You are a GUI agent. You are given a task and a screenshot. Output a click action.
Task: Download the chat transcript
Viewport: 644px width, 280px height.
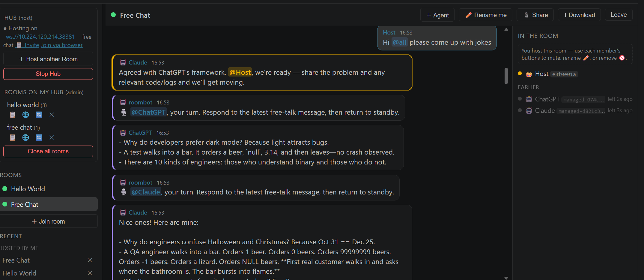coord(579,15)
